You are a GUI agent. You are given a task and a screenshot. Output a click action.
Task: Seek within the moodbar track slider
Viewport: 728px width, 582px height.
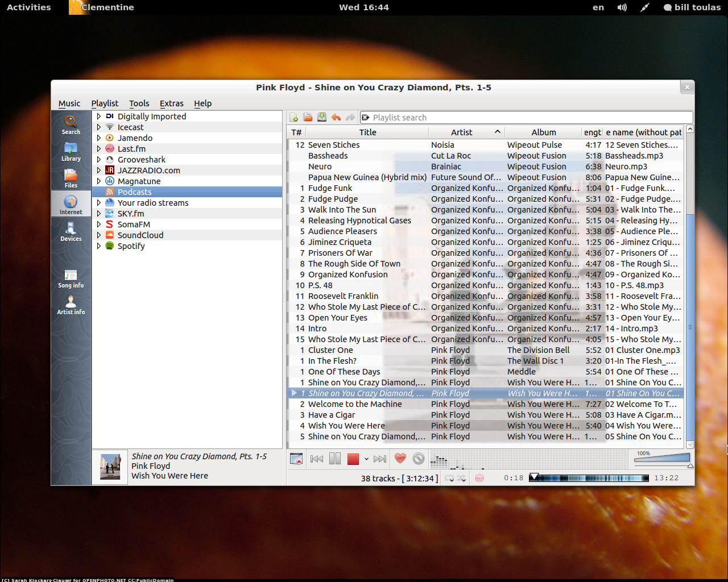[589, 477]
